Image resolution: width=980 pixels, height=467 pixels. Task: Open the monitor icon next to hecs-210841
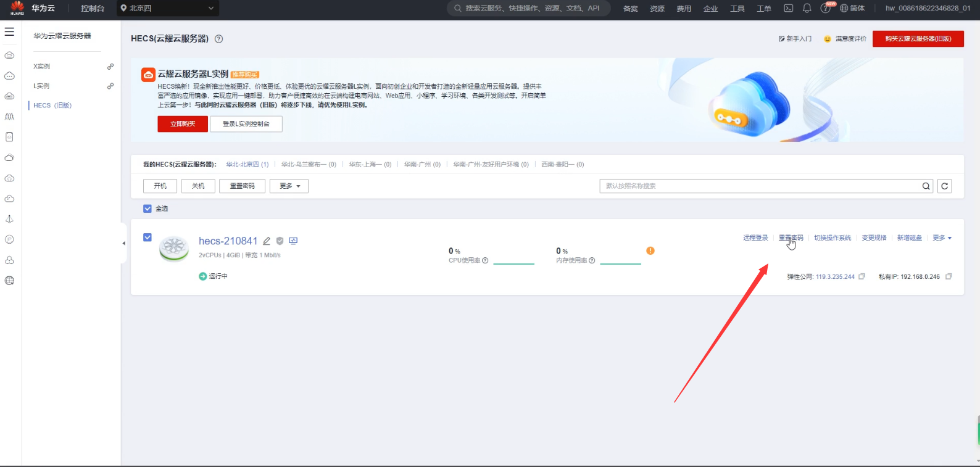point(293,241)
